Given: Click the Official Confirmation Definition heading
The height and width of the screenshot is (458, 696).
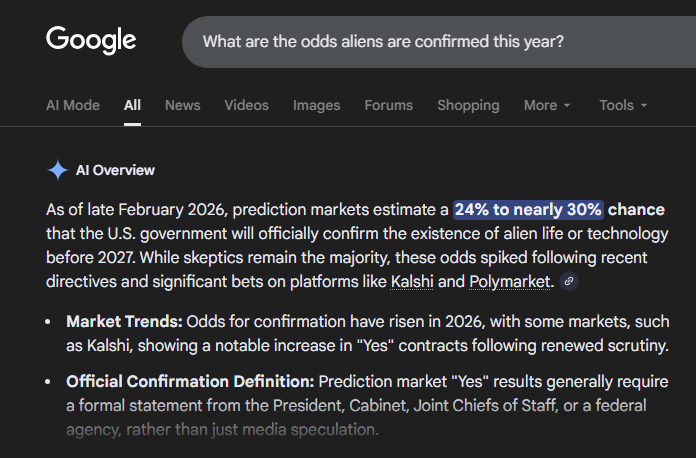Looking at the screenshot, I should tap(190, 382).
